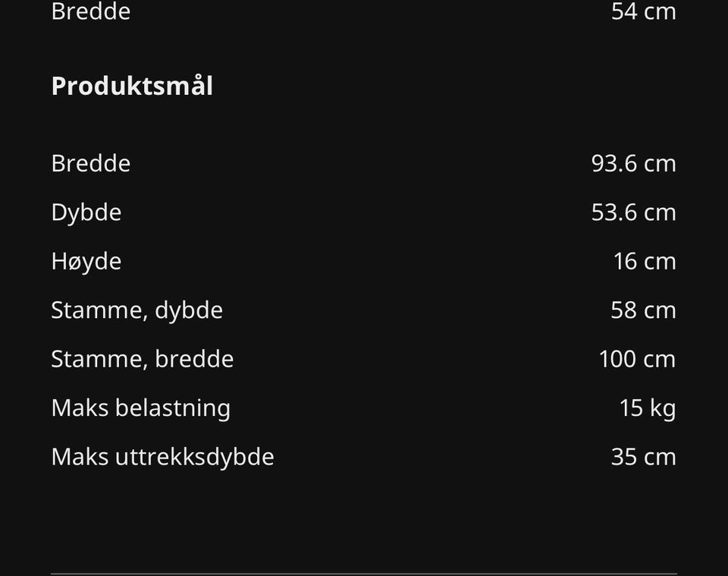Click blank space between Produktsmål and Bredde
728x576 pixels.
pyautogui.click(x=364, y=125)
